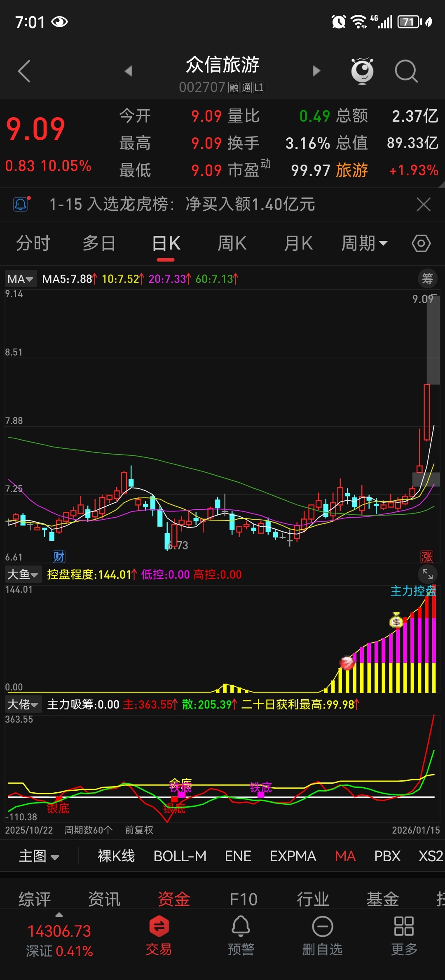445x980 pixels.
Task: Open the search magnifier icon
Action: (x=406, y=71)
